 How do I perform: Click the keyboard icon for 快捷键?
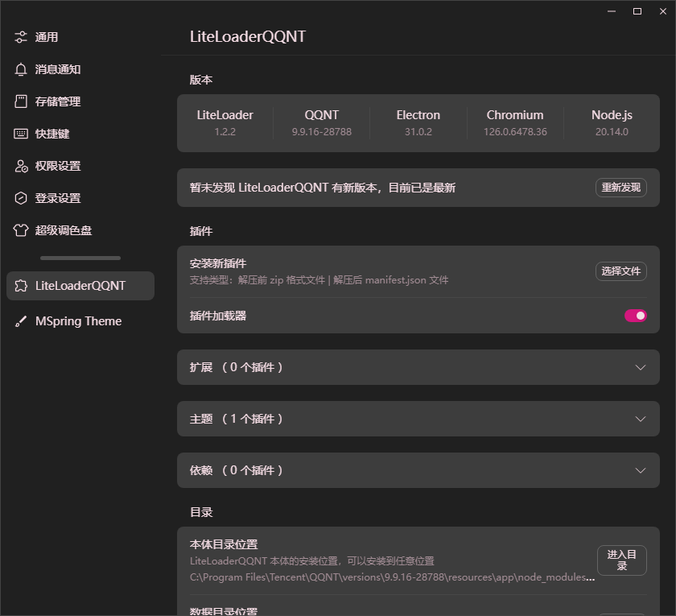pyautogui.click(x=21, y=134)
